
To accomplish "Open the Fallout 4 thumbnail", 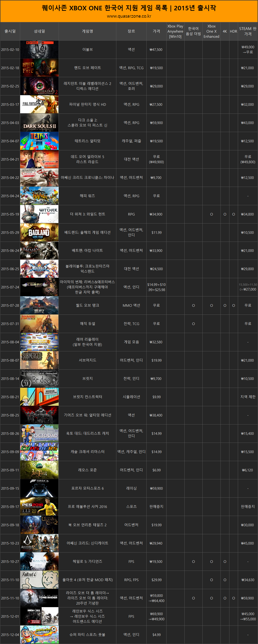I will [39, 580].
